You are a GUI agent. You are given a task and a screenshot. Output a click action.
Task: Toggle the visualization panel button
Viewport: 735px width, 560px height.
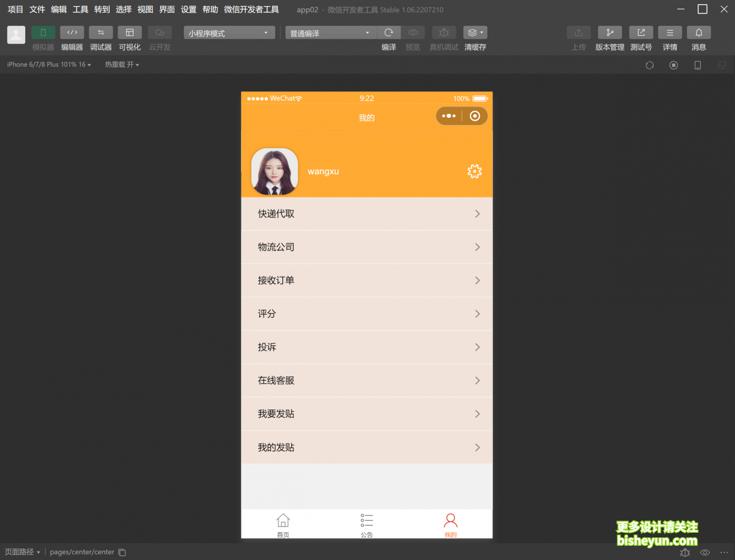[130, 33]
